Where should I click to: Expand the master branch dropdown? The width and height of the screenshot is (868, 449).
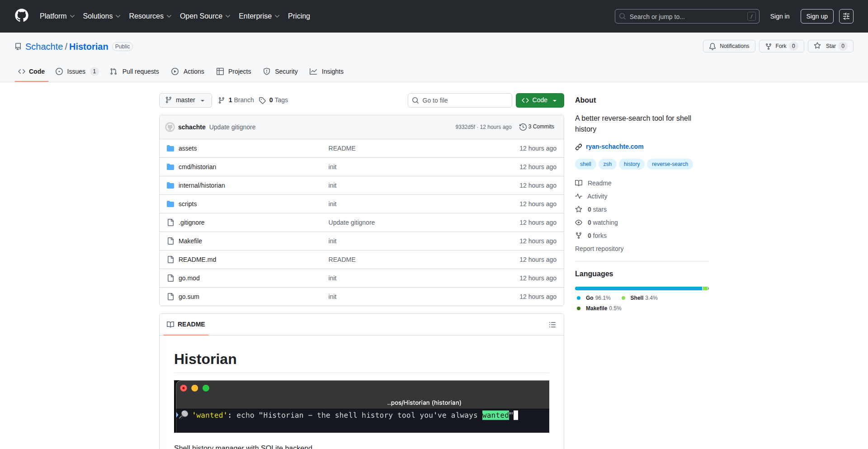coord(185,100)
